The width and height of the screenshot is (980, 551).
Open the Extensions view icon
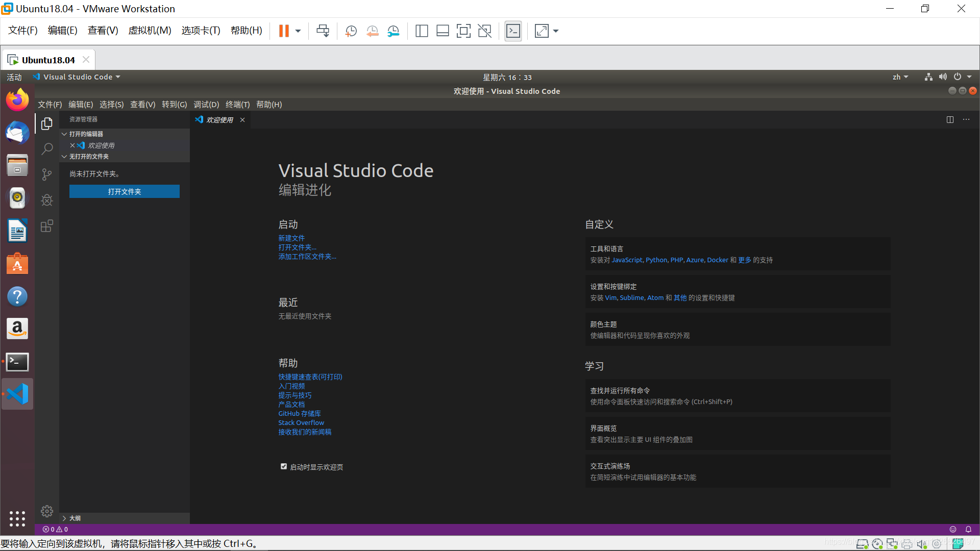point(47,226)
